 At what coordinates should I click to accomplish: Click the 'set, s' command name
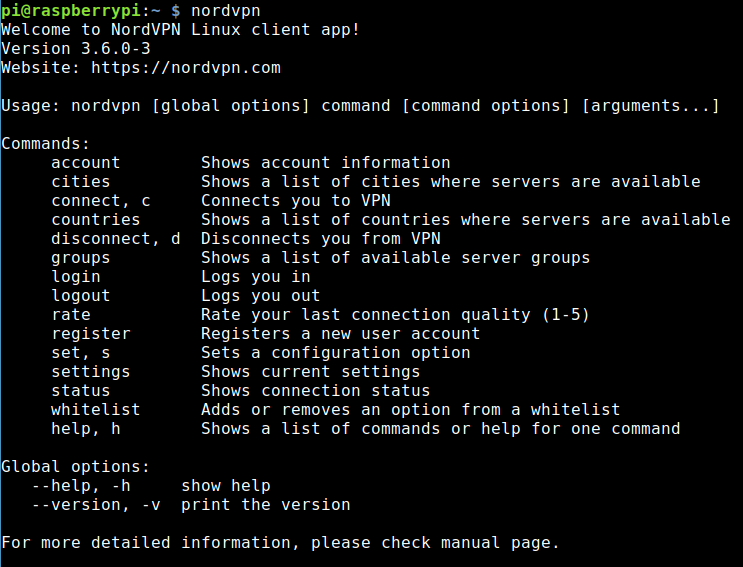81,353
